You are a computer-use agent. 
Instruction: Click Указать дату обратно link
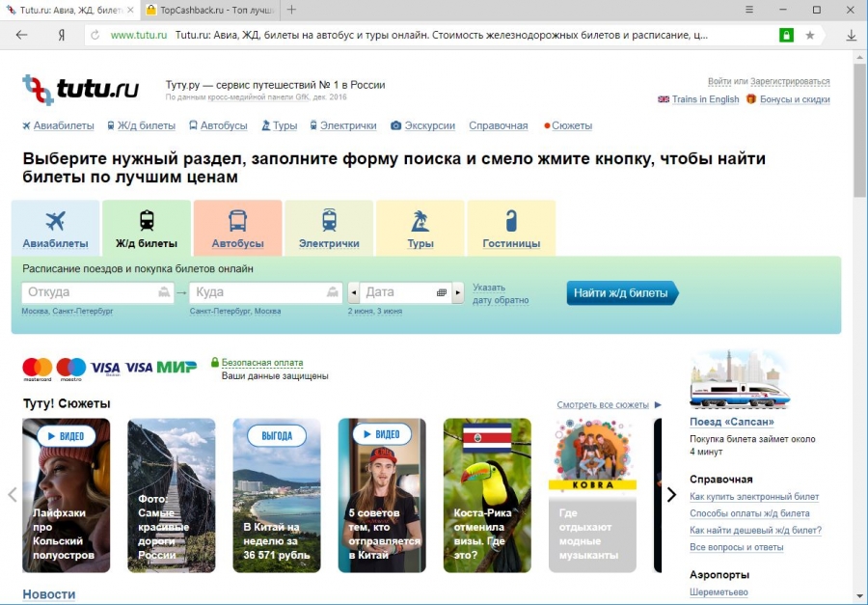tap(501, 293)
